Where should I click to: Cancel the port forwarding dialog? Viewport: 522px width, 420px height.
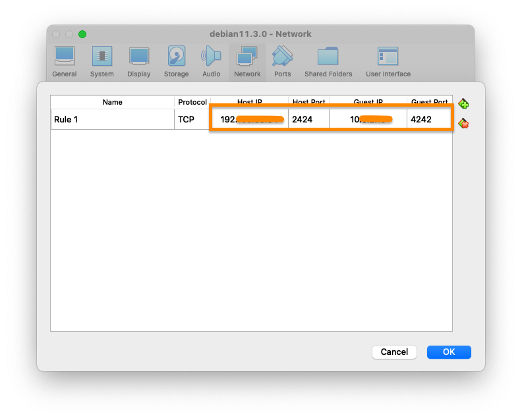(x=394, y=352)
